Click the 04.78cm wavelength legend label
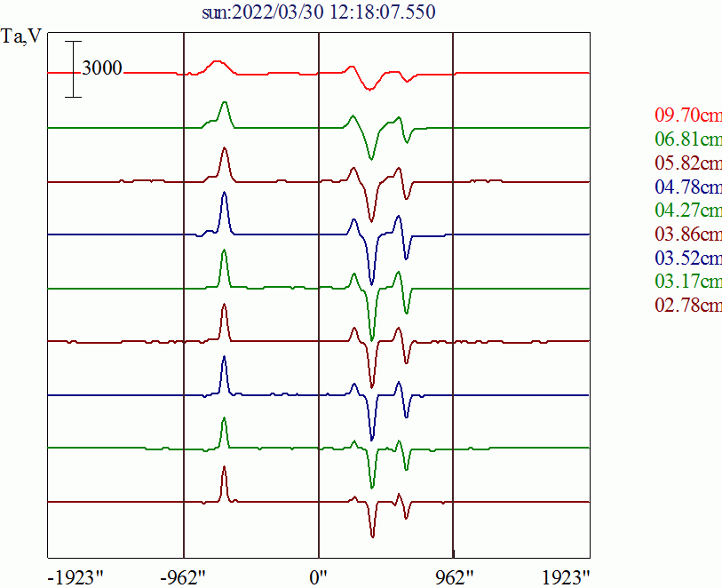 point(688,187)
